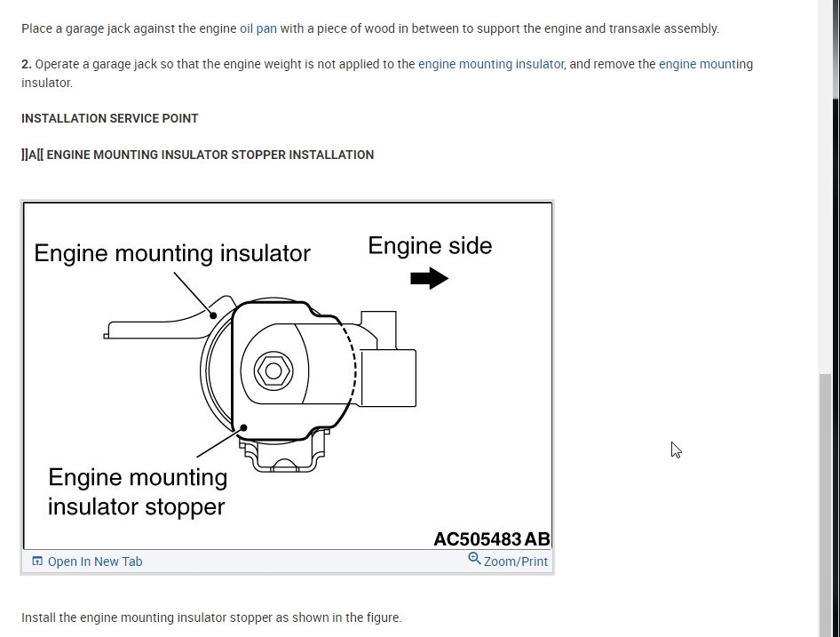
Task: Click the "Engine mounting insulator stopper" figure label
Action: [138, 492]
